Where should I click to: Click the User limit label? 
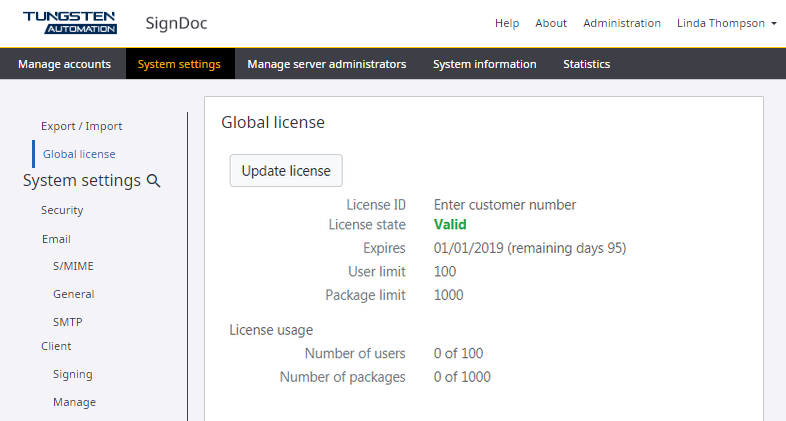[x=377, y=272]
